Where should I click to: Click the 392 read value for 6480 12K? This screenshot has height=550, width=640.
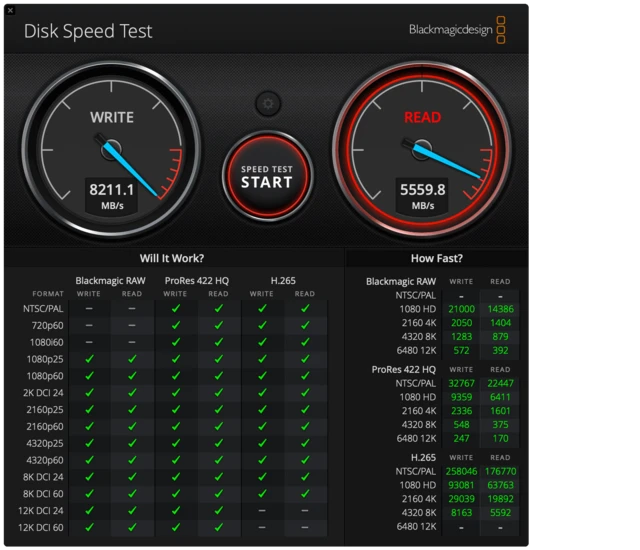(x=500, y=351)
